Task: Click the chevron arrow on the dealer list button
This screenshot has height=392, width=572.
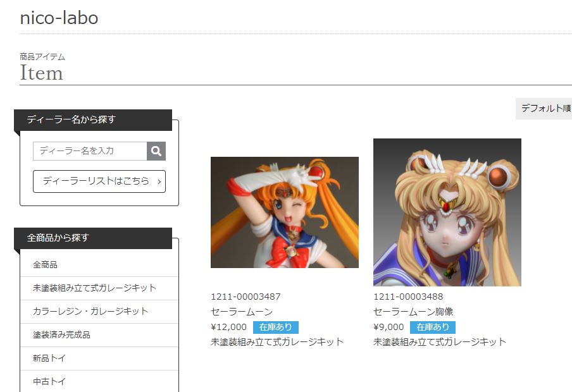Action: (x=159, y=181)
